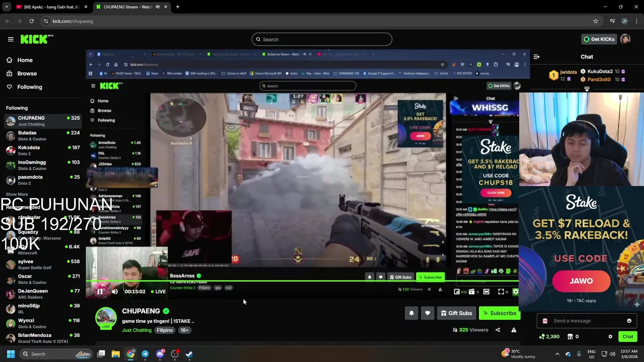644x362 pixels.
Task: Report stream via warning triangle
Action: [514, 330]
